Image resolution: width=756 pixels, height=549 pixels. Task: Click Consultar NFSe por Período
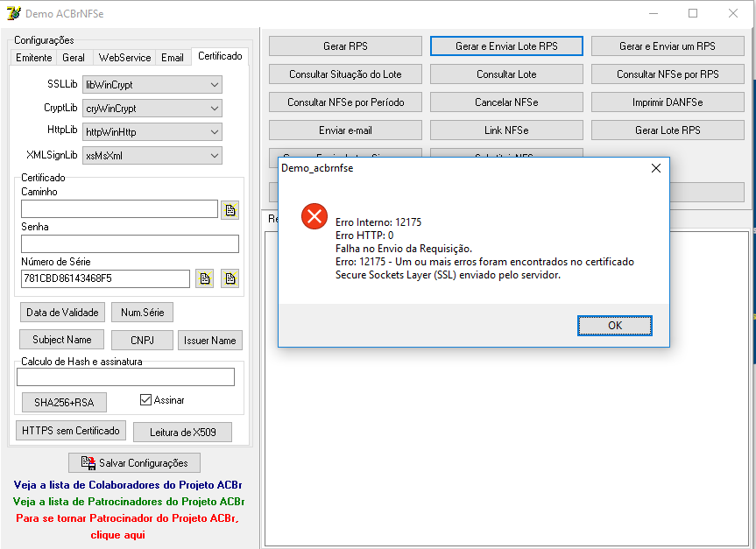coord(345,102)
